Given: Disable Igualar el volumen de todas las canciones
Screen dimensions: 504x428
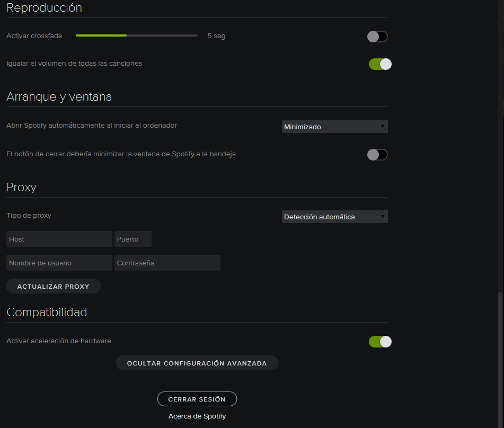Looking at the screenshot, I should tap(380, 64).
